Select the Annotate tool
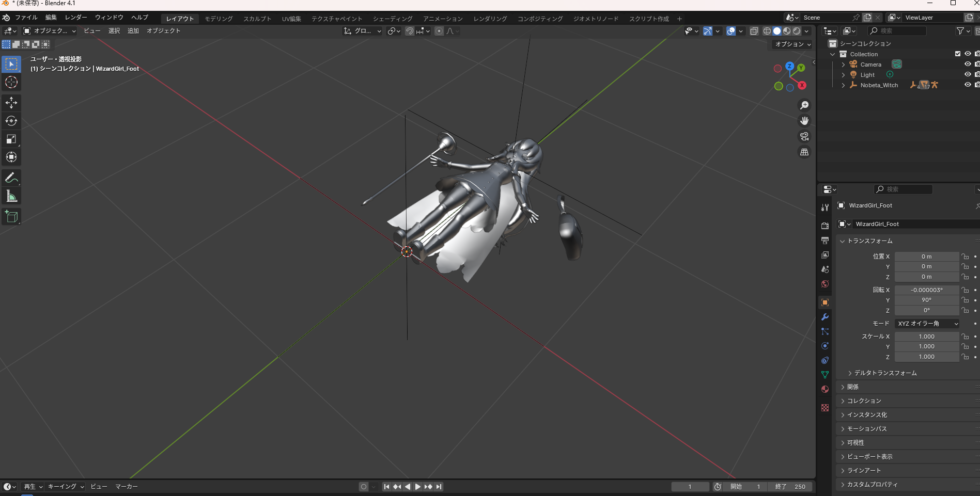Screen dimensions: 980x496 [x=11, y=178]
